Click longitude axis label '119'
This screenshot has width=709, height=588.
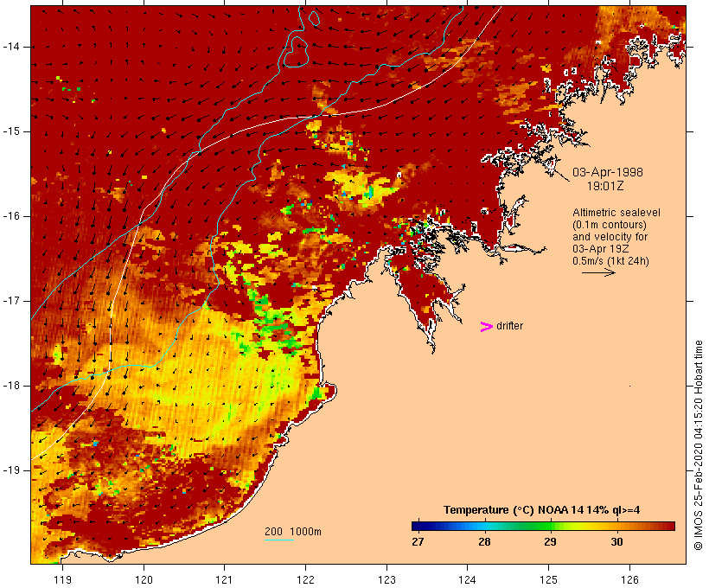pyautogui.click(x=62, y=579)
